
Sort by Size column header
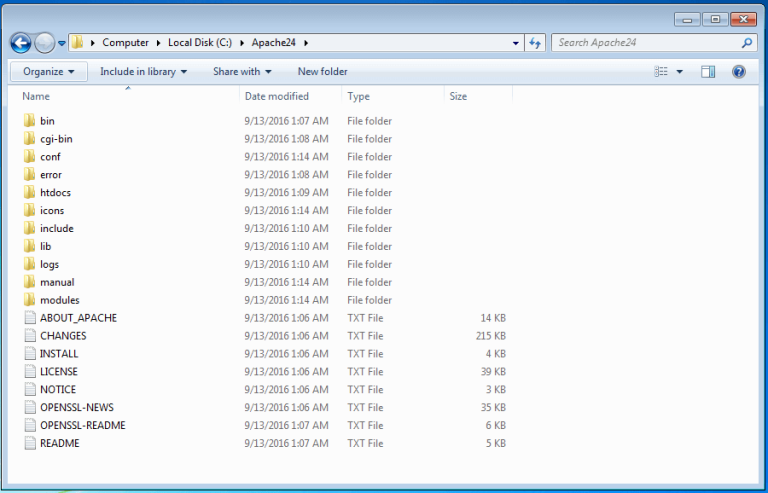click(458, 97)
